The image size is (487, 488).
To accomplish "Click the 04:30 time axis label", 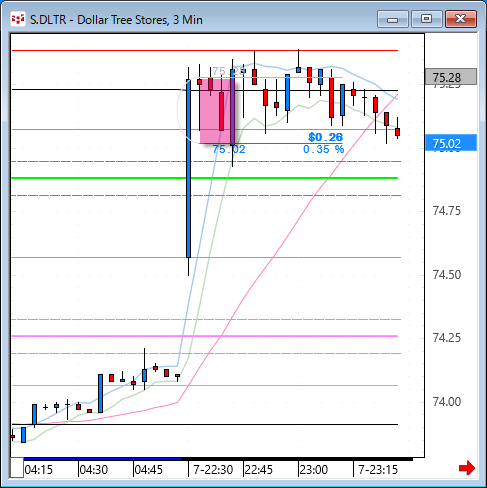I will pyautogui.click(x=94, y=470).
